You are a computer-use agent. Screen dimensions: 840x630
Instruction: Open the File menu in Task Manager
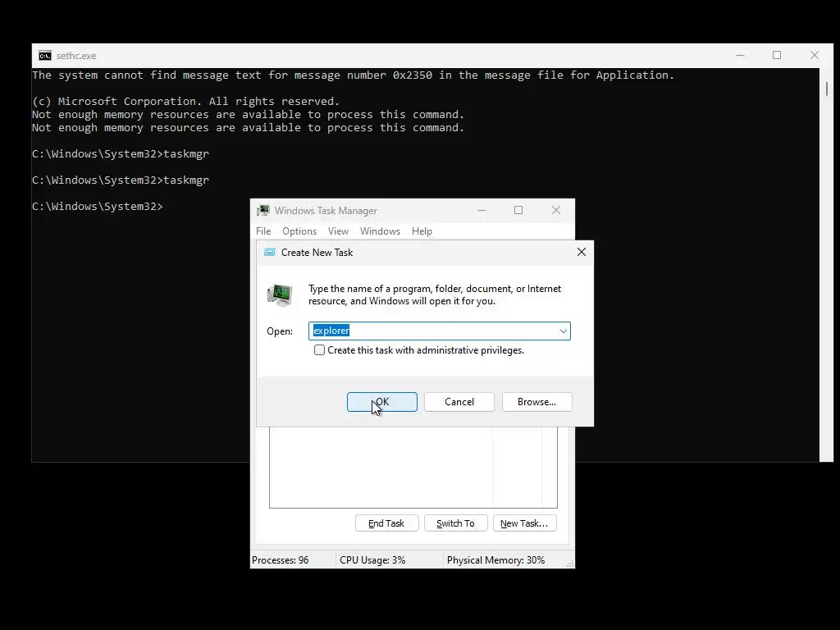pos(263,231)
